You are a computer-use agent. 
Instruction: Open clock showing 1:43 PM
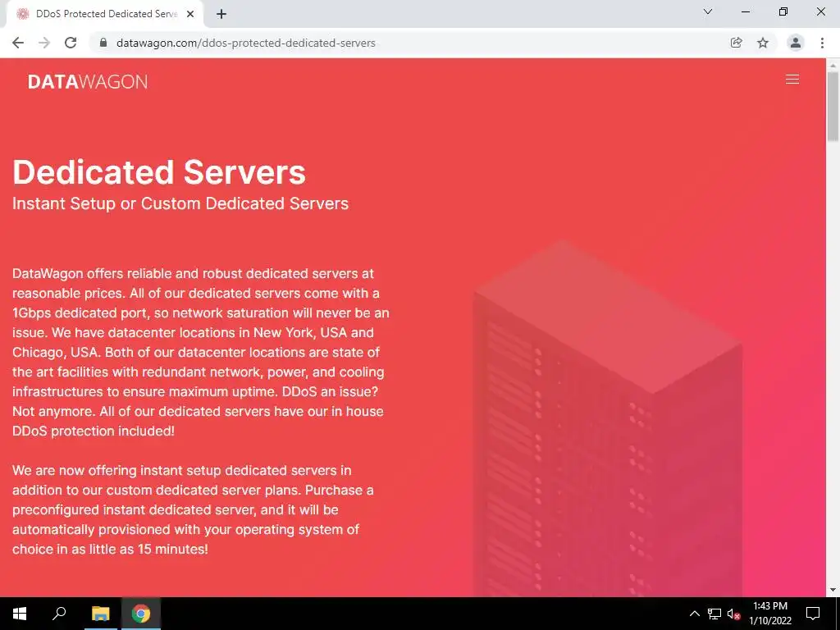(x=769, y=614)
